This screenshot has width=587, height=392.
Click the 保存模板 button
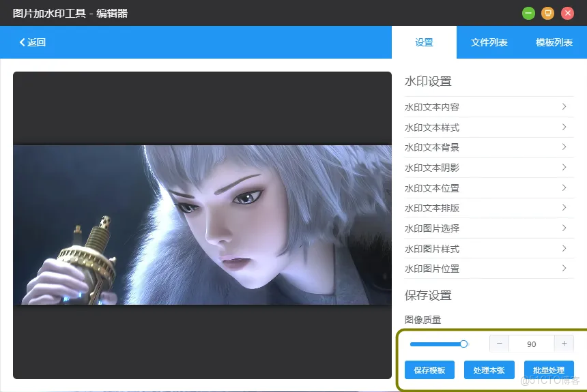click(429, 370)
